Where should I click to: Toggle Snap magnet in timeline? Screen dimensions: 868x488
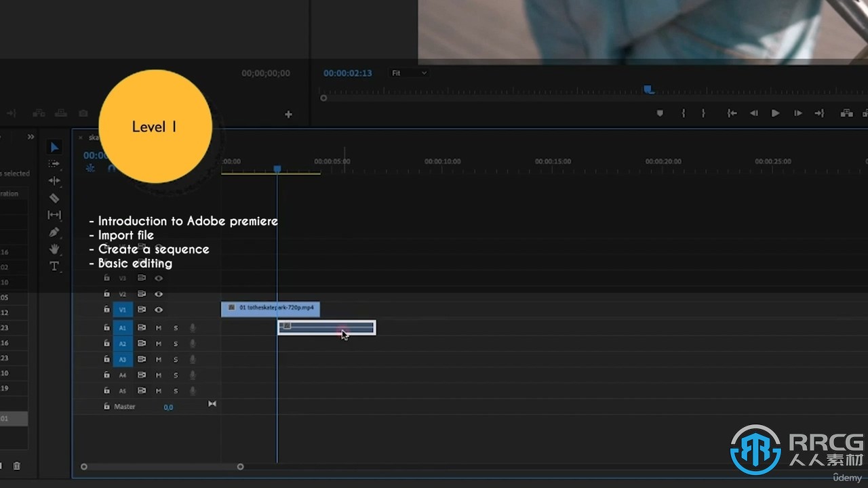[x=112, y=168]
